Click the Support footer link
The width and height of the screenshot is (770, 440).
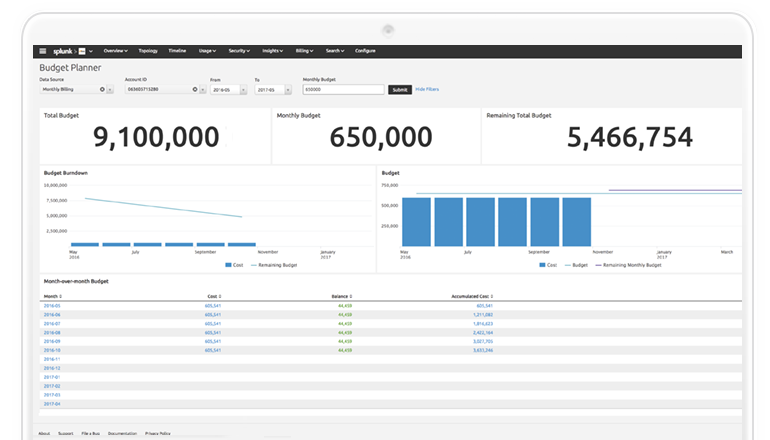click(66, 433)
